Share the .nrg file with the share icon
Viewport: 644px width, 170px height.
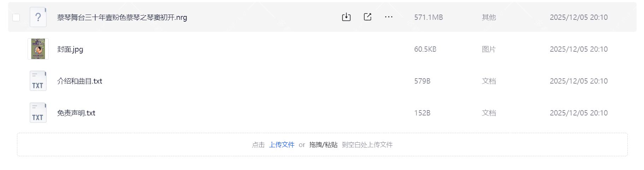click(367, 17)
